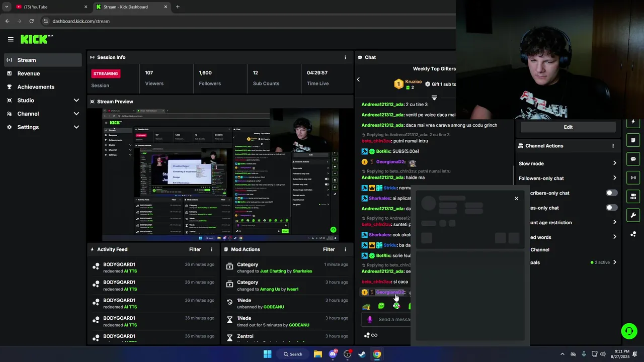644x362 pixels.
Task: Open Mod Actions three-dot menu
Action: click(345, 249)
